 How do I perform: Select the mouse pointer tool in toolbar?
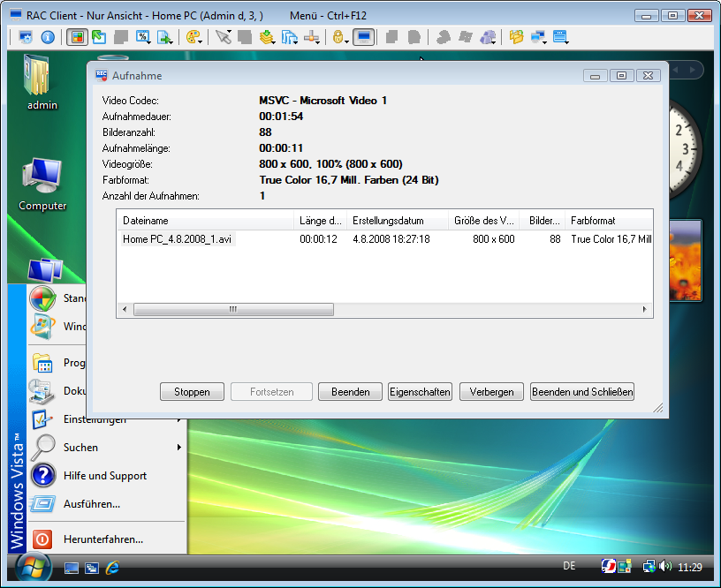223,37
